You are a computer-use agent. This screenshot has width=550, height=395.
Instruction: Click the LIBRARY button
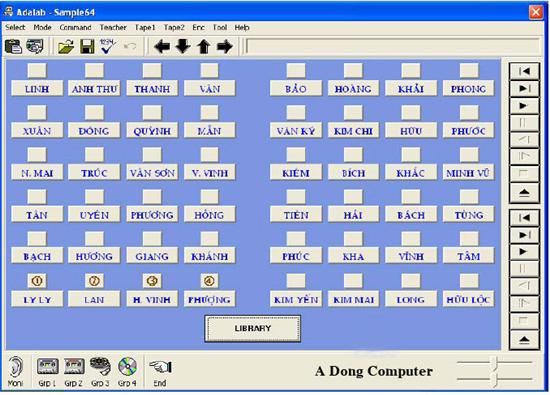[x=253, y=328]
